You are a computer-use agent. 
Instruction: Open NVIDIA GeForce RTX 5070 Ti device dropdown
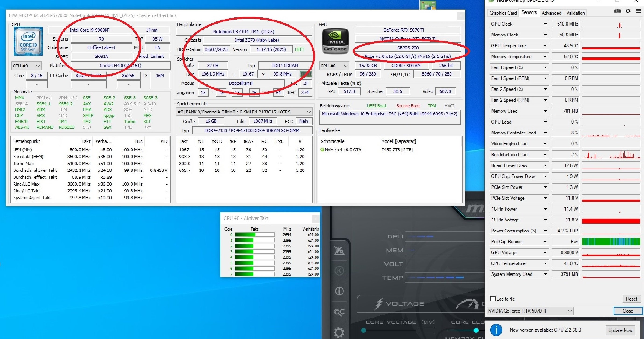(x=530, y=311)
